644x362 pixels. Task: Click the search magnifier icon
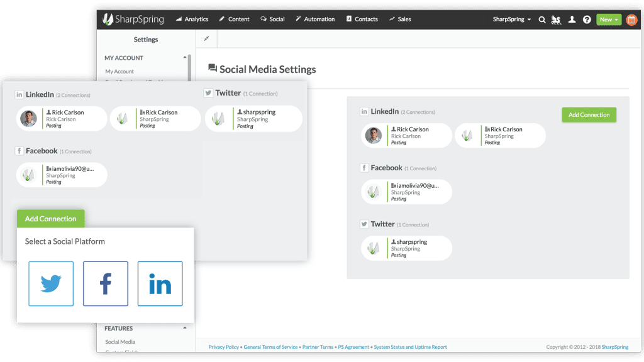[x=542, y=19]
